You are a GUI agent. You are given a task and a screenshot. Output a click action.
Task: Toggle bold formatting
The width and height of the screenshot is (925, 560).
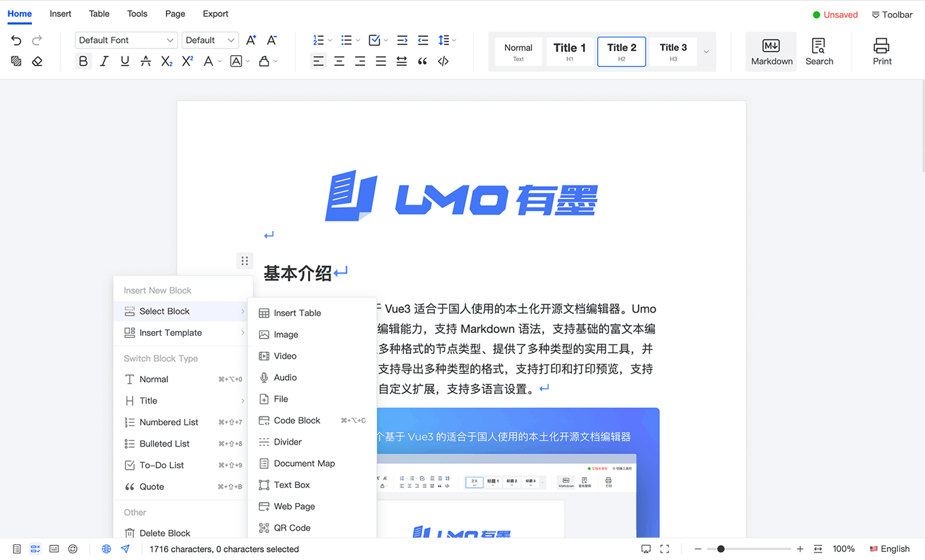point(83,61)
